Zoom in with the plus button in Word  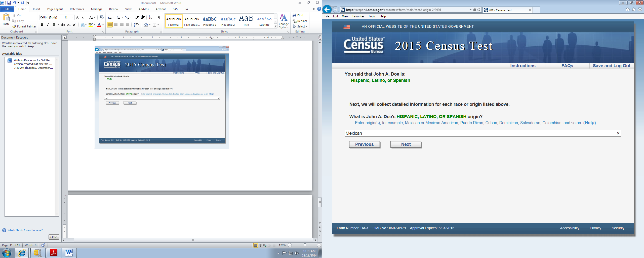pyautogui.click(x=319, y=245)
